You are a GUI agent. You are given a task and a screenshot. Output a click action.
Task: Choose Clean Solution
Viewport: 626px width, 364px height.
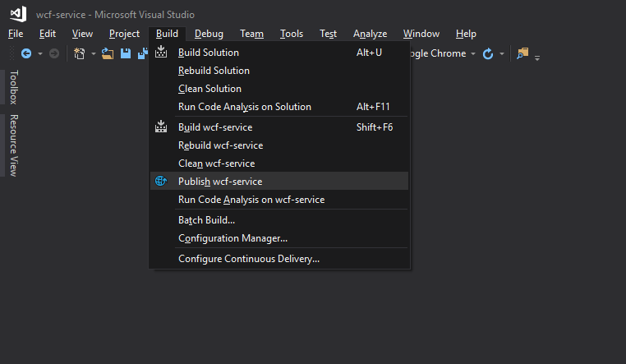279,89
